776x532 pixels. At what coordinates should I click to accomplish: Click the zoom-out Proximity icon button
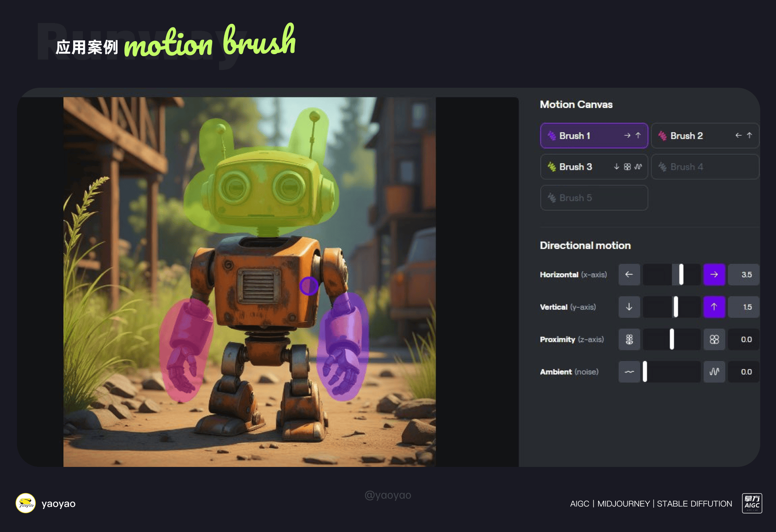[x=629, y=339]
